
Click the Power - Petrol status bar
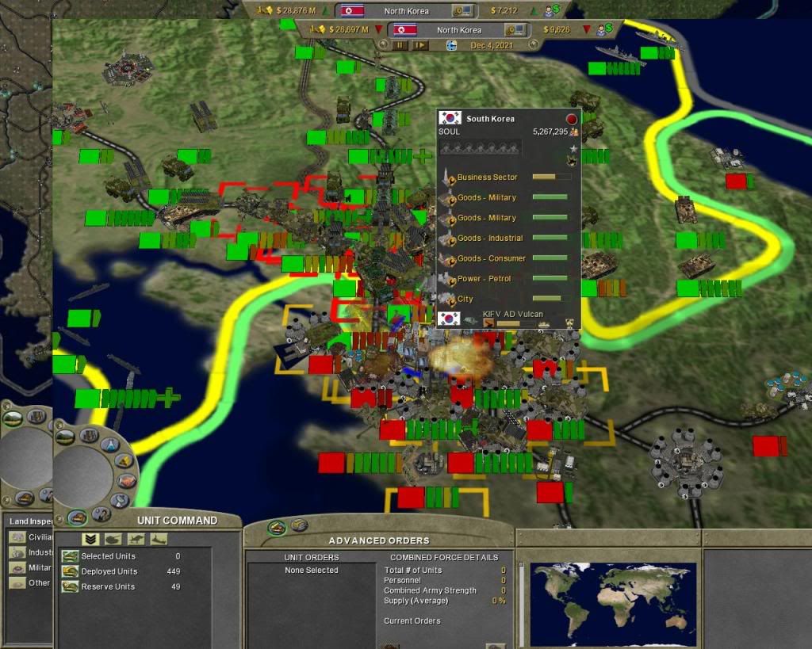click(x=550, y=278)
